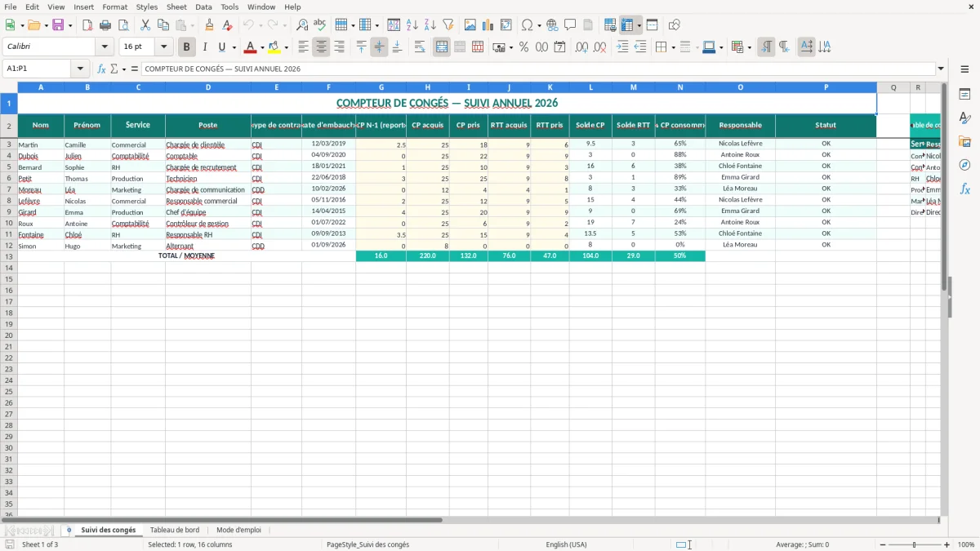Toggle Italic formatting

click(205, 47)
